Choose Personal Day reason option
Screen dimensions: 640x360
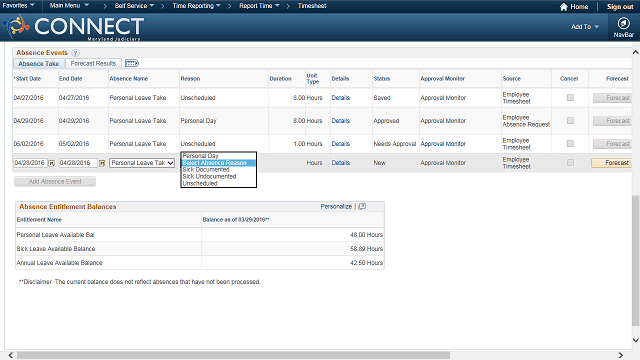[218, 156]
